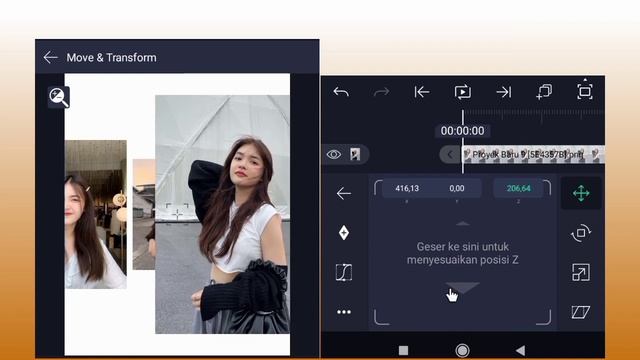The height and width of the screenshot is (360, 640).
Task: Collapse the layer clip with left chevron
Action: point(450,154)
